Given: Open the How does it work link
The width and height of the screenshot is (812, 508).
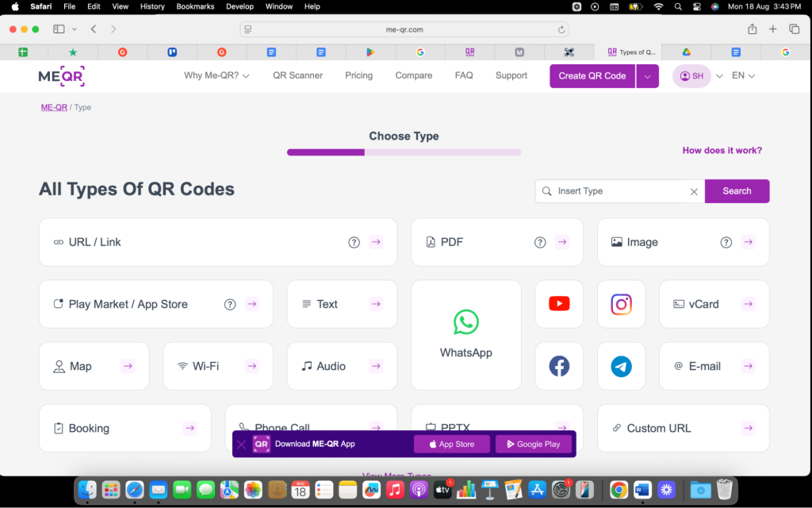Looking at the screenshot, I should pos(722,150).
